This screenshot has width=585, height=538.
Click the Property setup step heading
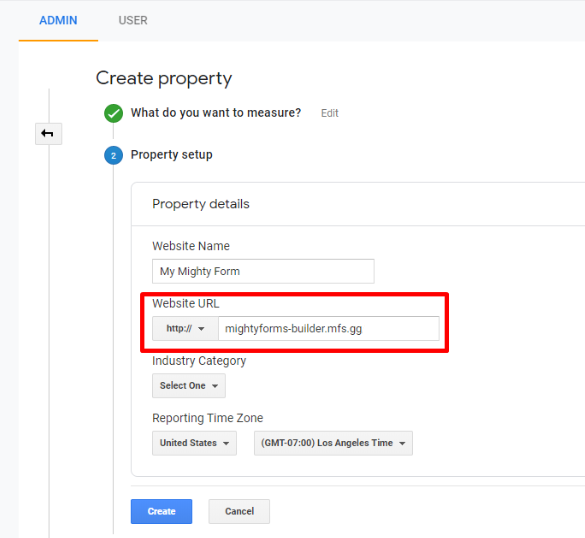pyautogui.click(x=172, y=154)
